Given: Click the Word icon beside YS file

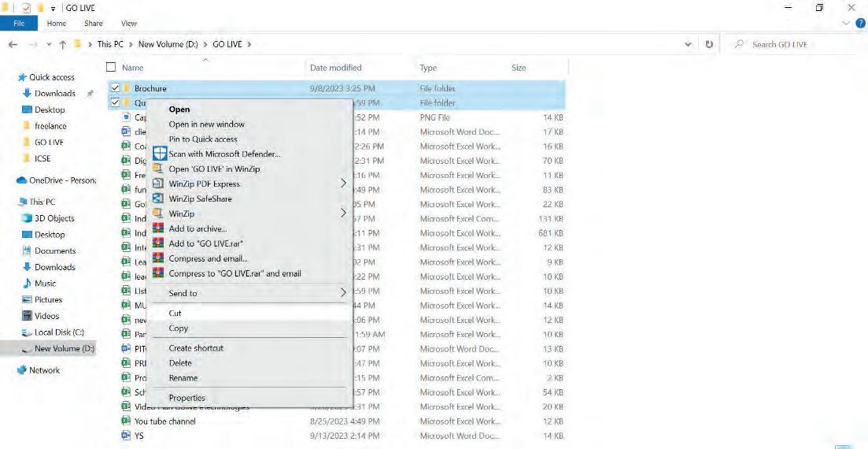Looking at the screenshot, I should click(x=126, y=436).
